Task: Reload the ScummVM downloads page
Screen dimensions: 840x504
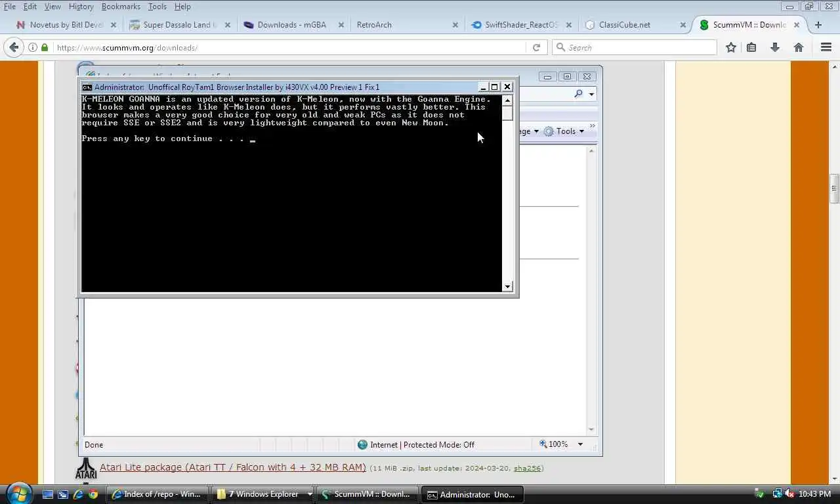Action: (536, 47)
